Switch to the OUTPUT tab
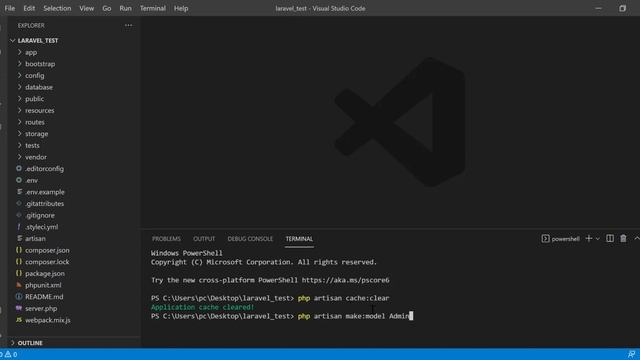This screenshot has height=360, width=640. [x=204, y=239]
